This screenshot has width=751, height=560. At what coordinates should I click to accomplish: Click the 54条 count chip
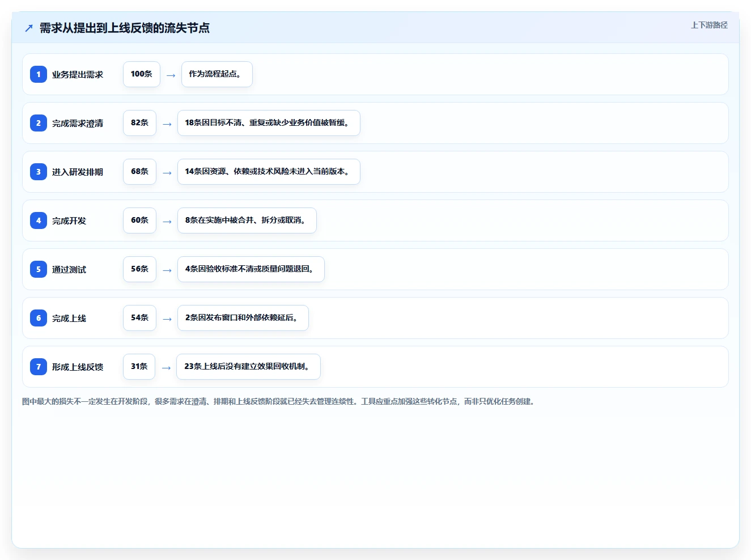coord(139,318)
